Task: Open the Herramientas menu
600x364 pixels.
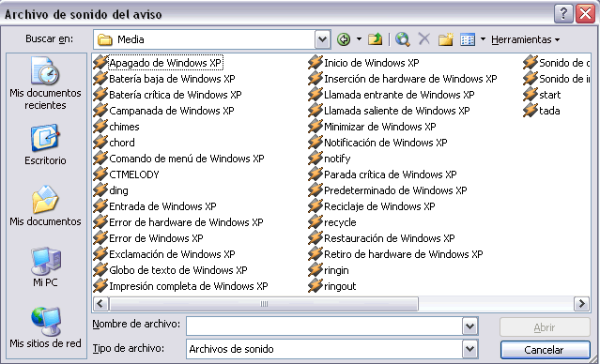Action: tap(526, 39)
